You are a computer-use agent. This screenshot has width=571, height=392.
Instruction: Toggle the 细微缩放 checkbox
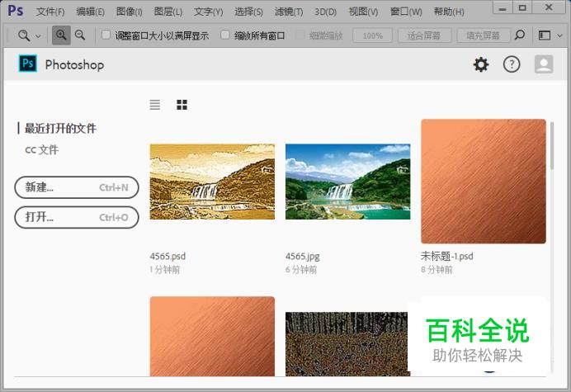coord(300,35)
